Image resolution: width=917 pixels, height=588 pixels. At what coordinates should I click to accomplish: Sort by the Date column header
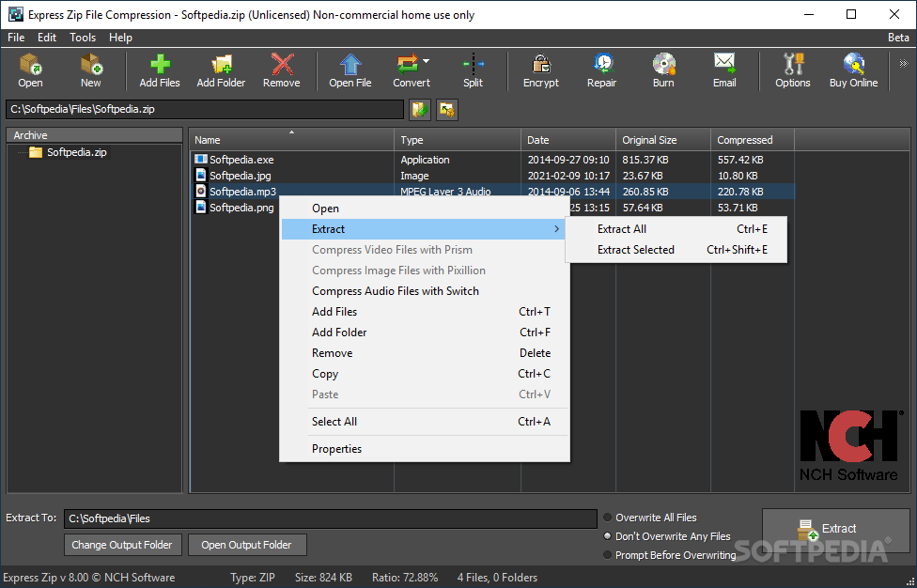pos(567,140)
